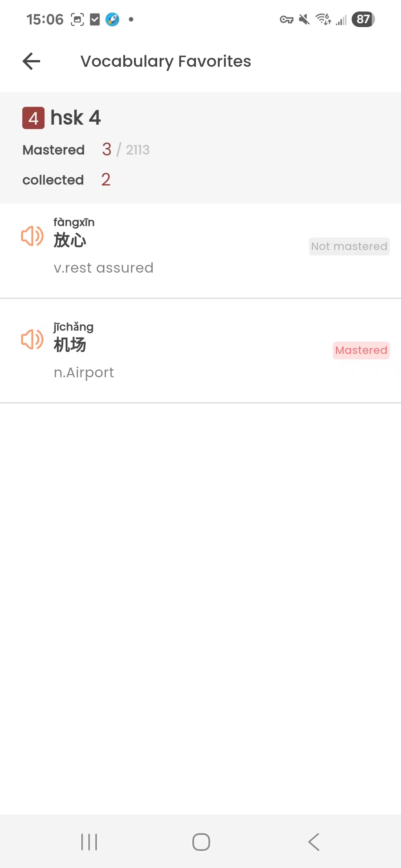Tap the Wi-Fi status icon
This screenshot has height=868, width=401.
coord(323,19)
